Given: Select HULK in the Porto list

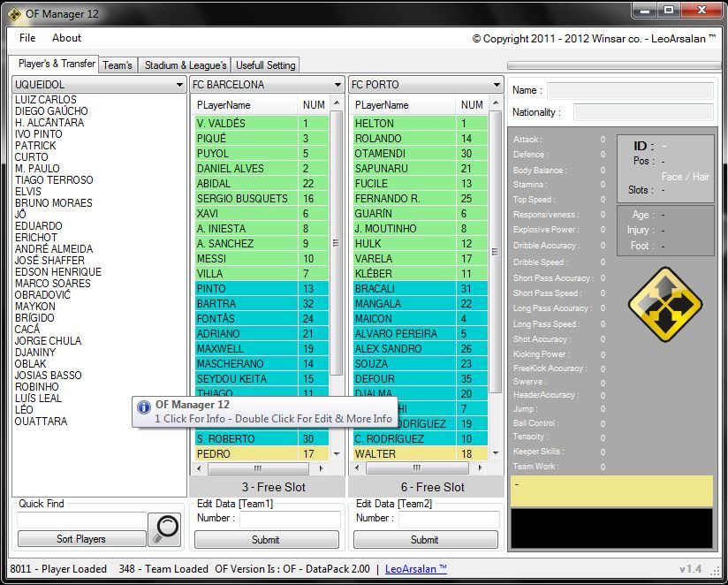Looking at the screenshot, I should pyautogui.click(x=405, y=244).
